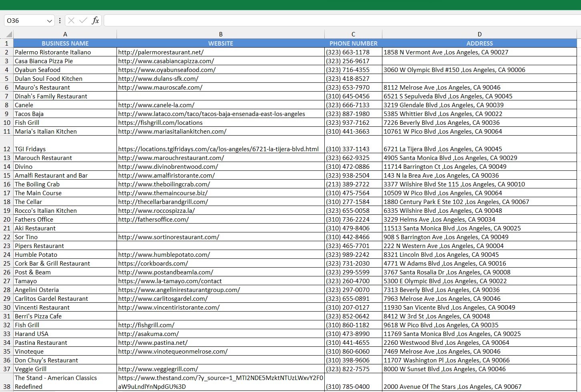581x392 pixels.
Task: Select the Dulan Soul Food Kitchen cell
Action: (65, 78)
